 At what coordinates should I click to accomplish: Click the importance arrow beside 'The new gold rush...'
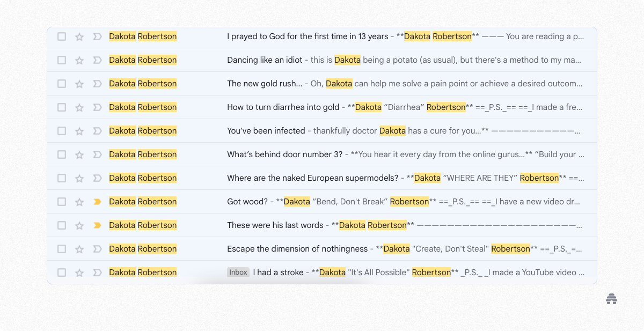coord(97,83)
